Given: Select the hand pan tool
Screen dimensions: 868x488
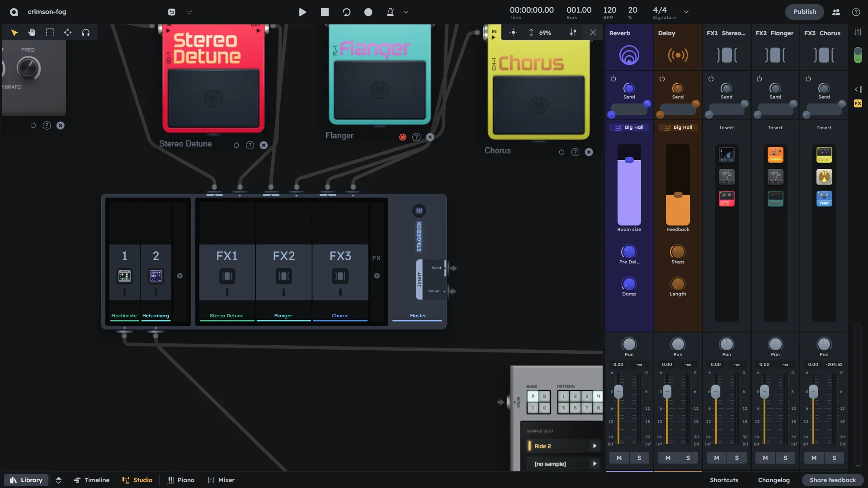Looking at the screenshot, I should click(x=32, y=33).
